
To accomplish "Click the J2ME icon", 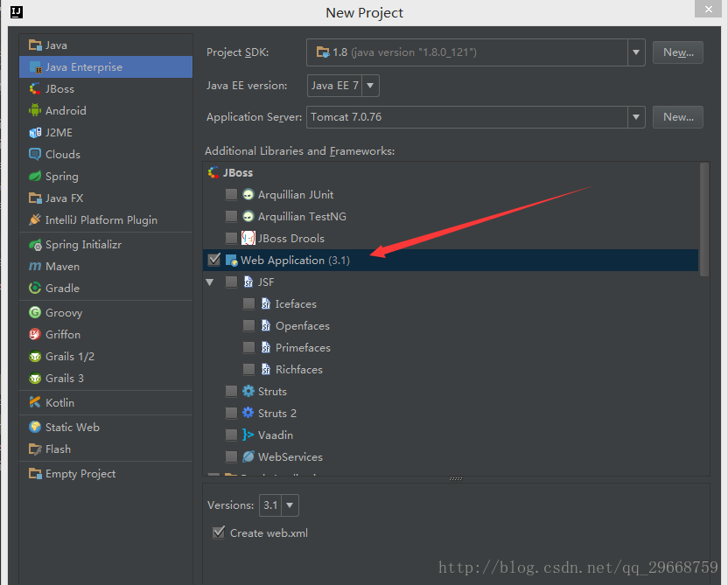I will pyautogui.click(x=35, y=133).
